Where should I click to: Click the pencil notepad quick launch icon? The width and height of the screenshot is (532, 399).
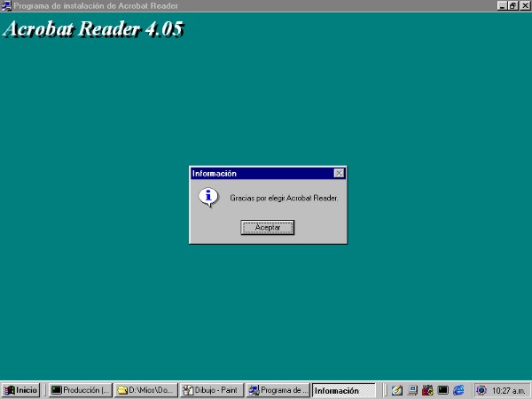397,390
